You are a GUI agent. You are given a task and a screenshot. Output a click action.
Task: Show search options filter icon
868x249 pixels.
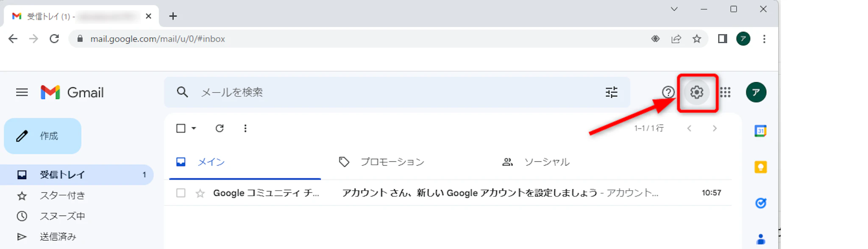pos(611,92)
